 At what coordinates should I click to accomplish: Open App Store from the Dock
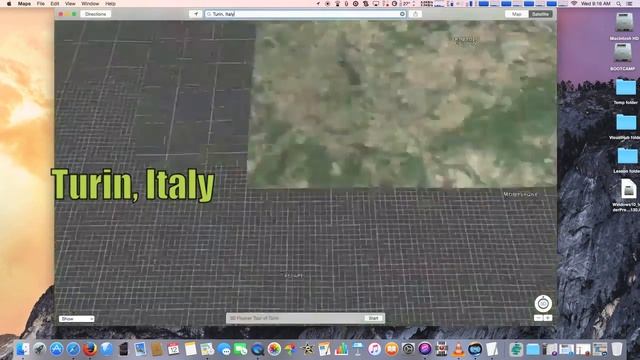(56, 349)
